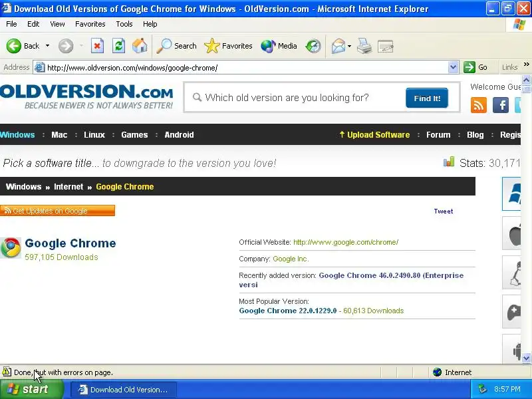Click the Google Chrome title heading
The width and height of the screenshot is (532, 399).
click(x=70, y=243)
